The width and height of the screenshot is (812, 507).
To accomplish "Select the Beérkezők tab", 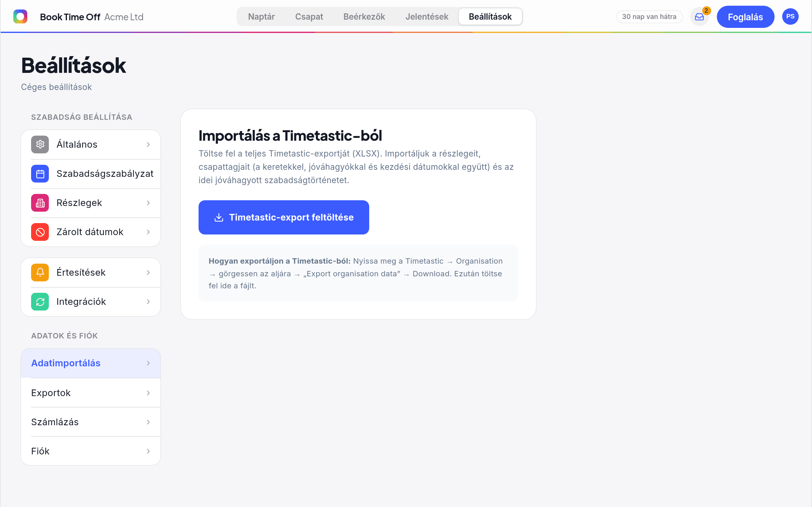I will pos(364,16).
